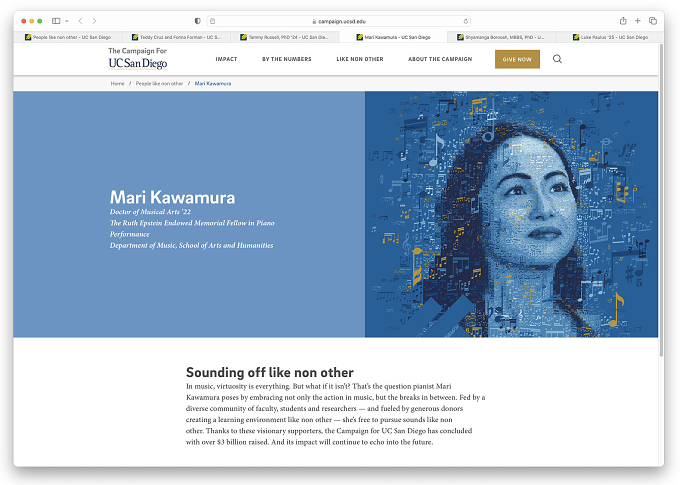Image resolution: width=680 pixels, height=485 pixels.
Task: Click the page vertical scrollbar
Action: (661, 200)
